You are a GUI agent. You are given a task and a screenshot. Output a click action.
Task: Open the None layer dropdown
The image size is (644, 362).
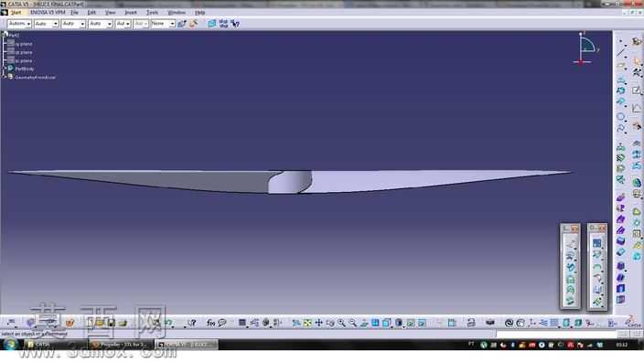pyautogui.click(x=163, y=24)
